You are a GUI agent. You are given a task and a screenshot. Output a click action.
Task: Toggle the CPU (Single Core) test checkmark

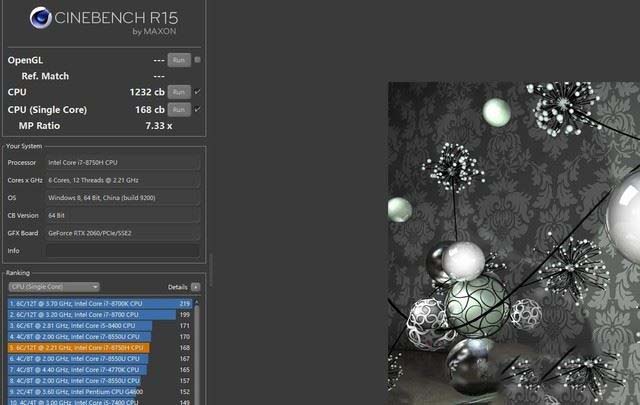(198, 109)
